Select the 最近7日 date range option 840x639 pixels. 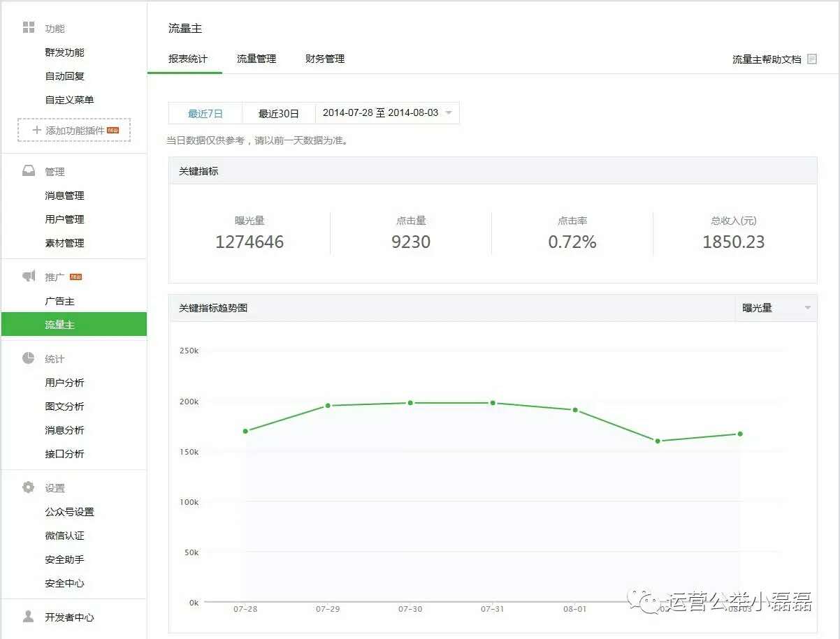[x=205, y=113]
